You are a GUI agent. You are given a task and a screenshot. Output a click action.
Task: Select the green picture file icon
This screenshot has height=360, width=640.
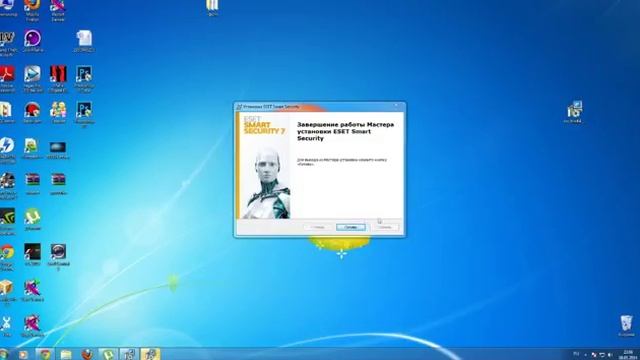tap(31, 146)
